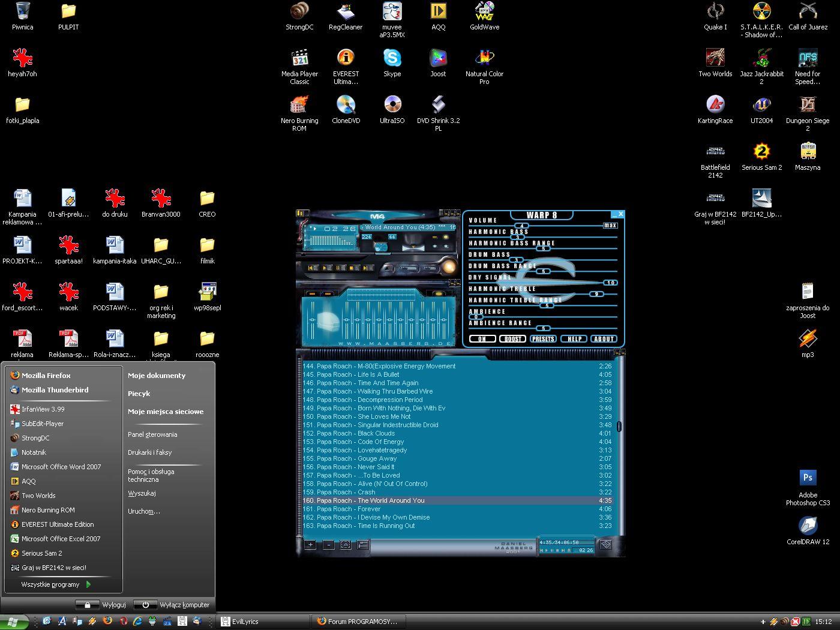Skip to next track in Winamp

[368, 268]
